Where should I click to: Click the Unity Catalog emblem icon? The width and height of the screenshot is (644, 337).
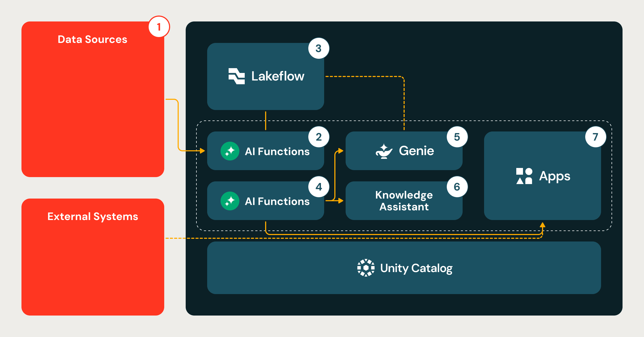click(366, 267)
